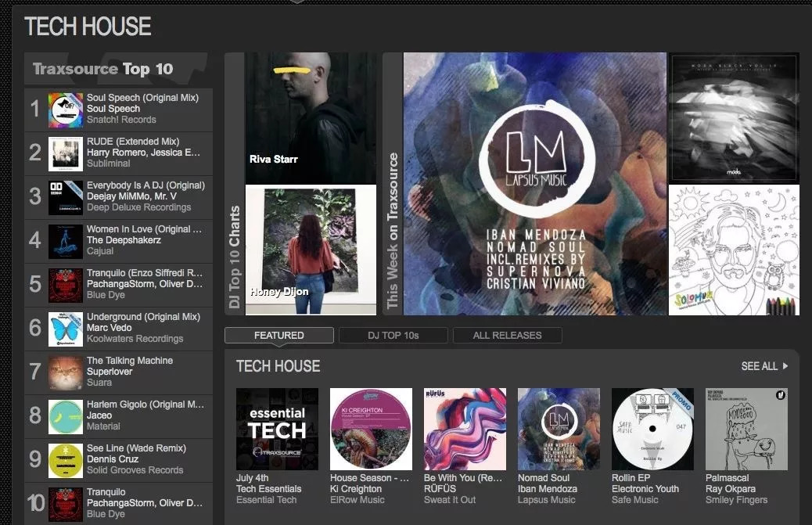Open Marc Vedo artist link

tap(110, 328)
